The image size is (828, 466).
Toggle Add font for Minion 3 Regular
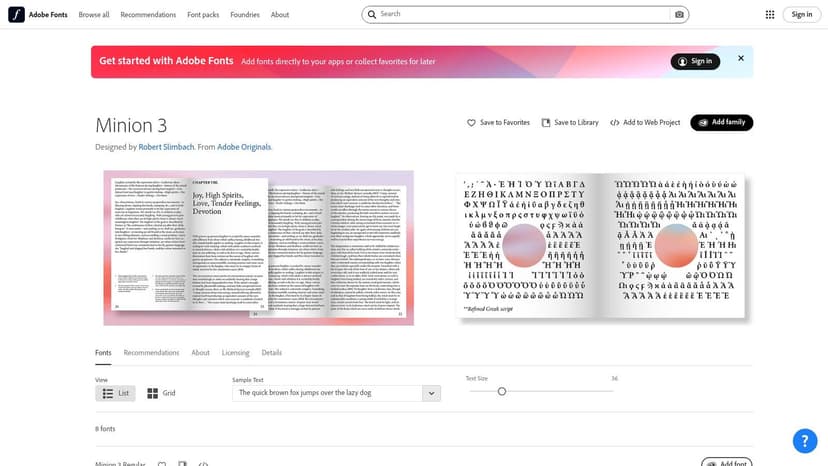pos(727,462)
